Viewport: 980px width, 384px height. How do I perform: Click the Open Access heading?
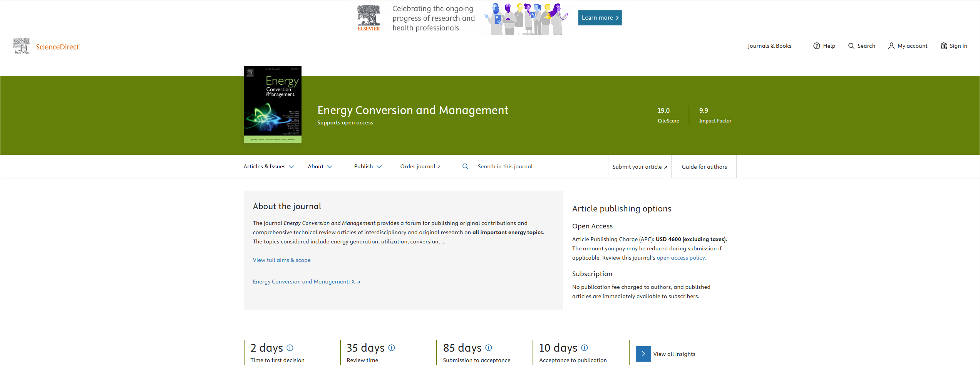(x=592, y=226)
